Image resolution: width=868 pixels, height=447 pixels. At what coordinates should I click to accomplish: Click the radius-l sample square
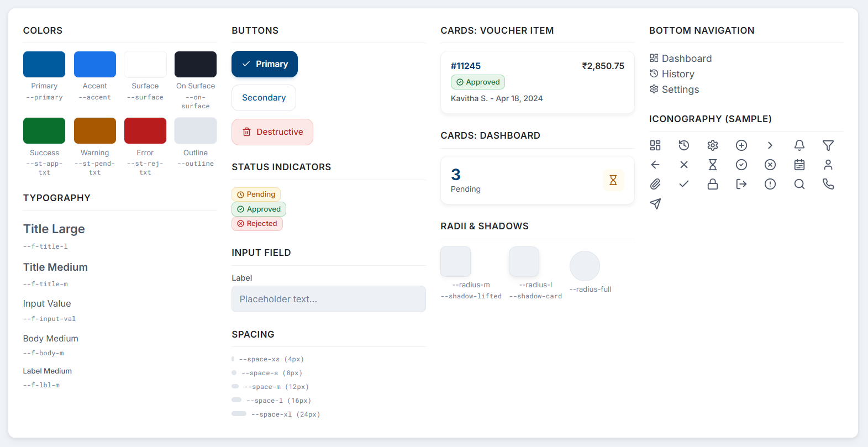tap(524, 262)
